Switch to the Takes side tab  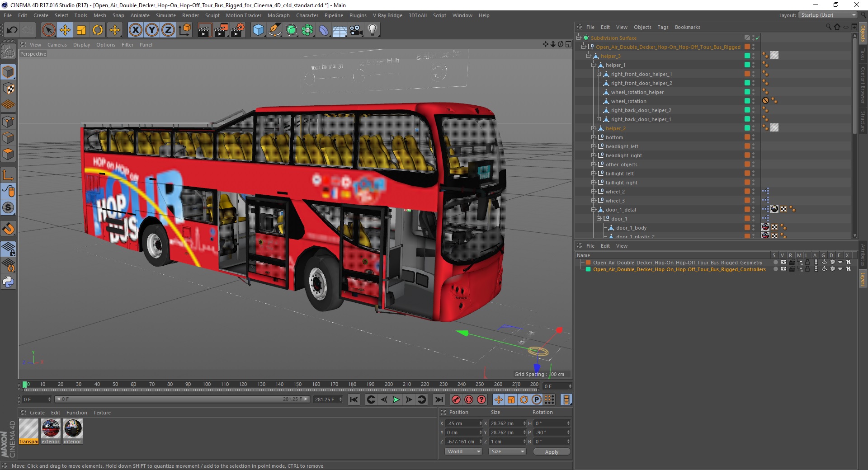(x=863, y=54)
